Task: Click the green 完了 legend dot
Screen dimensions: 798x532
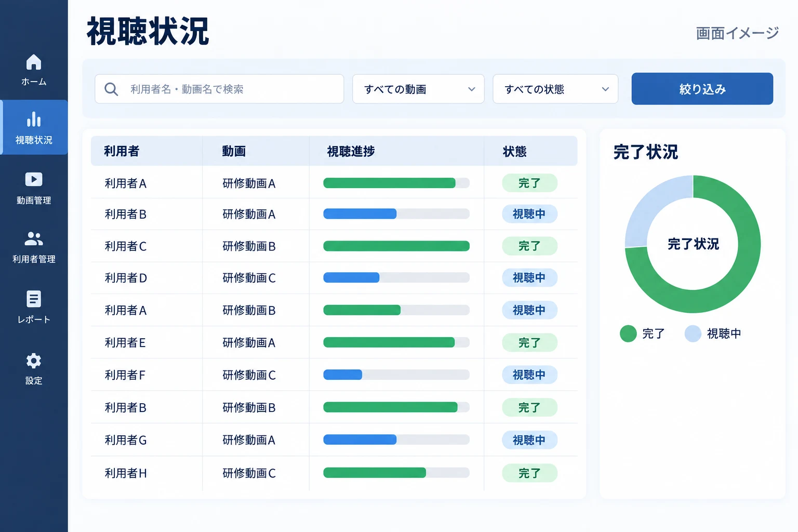Action: coord(628,334)
